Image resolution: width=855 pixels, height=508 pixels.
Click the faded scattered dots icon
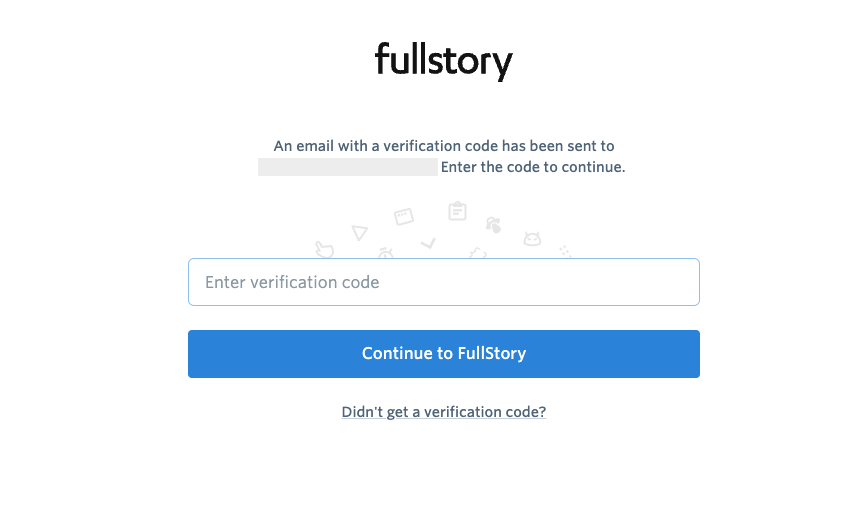(x=565, y=250)
